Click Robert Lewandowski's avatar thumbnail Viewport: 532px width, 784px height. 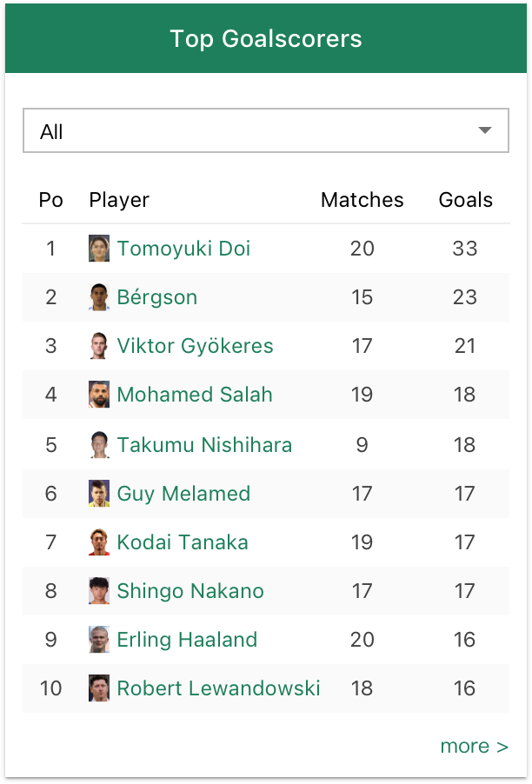[x=99, y=688]
